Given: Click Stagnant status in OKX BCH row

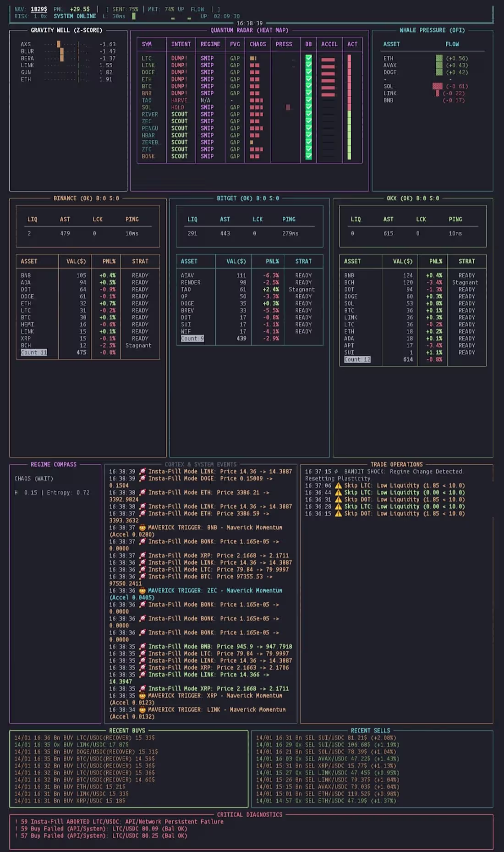Looking at the screenshot, I should [x=465, y=282].
